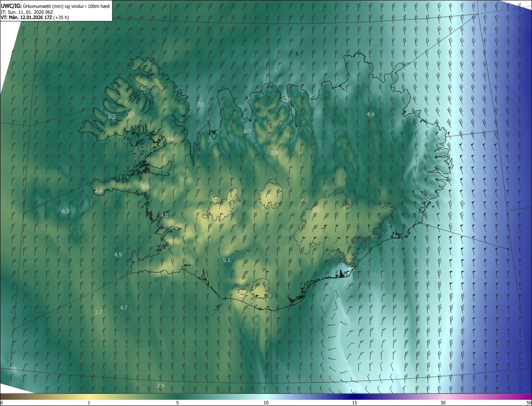The height and width of the screenshot is (406, 532).
Task: Click the colorbar tick label 50
Action: point(529,403)
